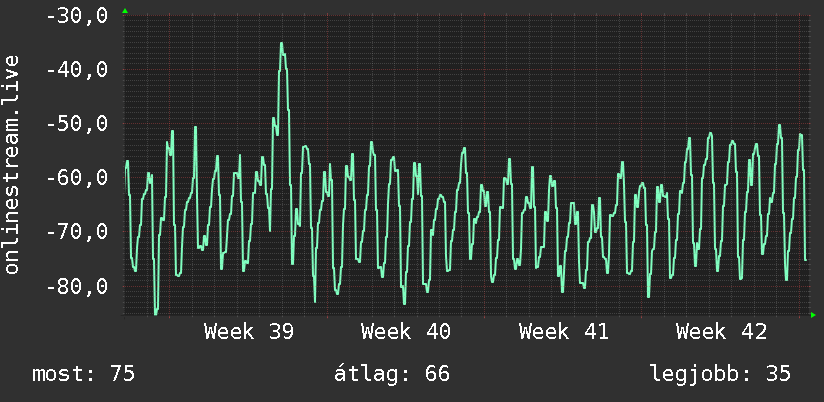Click the 'Week 40' axis label

coord(406,332)
